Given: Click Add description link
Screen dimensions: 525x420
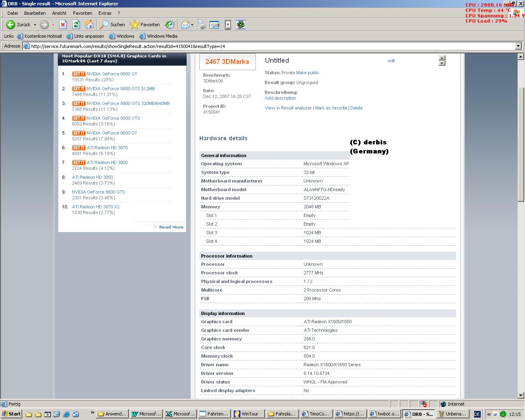Looking at the screenshot, I should tap(280, 98).
